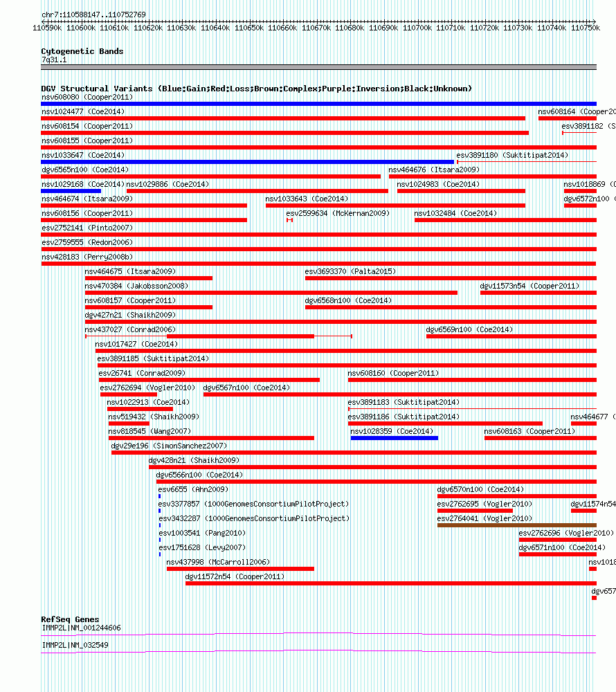Click the short blue bar of nsv1029168

[71, 191]
